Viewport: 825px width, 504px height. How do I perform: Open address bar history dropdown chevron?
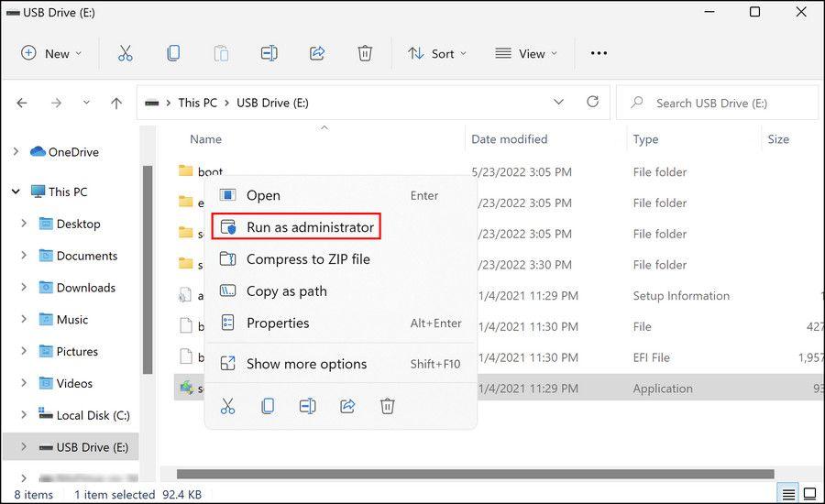tap(558, 103)
